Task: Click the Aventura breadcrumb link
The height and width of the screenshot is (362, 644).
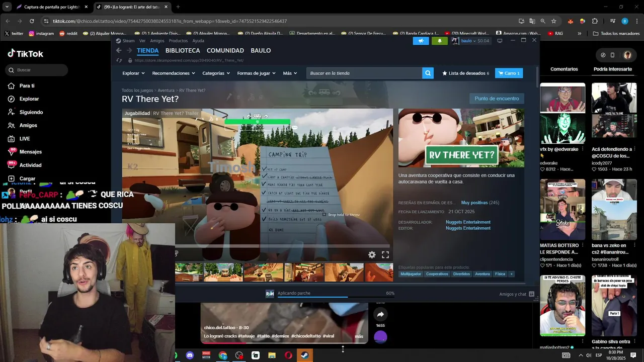Action: click(x=166, y=90)
